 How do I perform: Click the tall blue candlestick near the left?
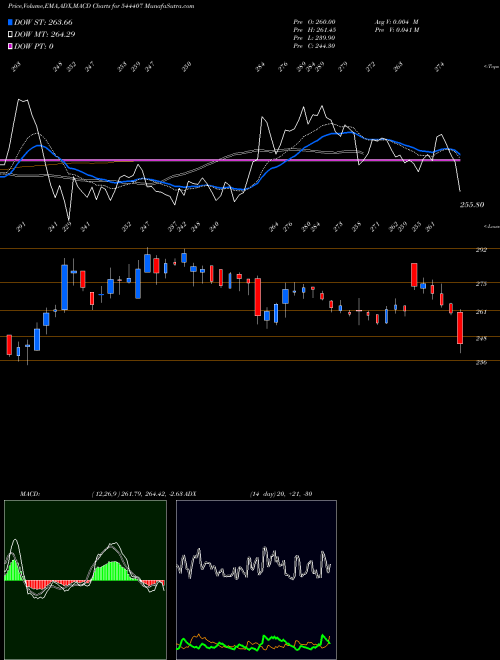click(64, 287)
